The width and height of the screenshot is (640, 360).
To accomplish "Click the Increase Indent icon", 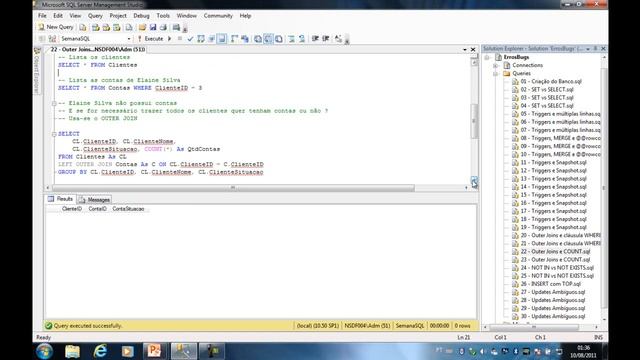I will point(326,39).
